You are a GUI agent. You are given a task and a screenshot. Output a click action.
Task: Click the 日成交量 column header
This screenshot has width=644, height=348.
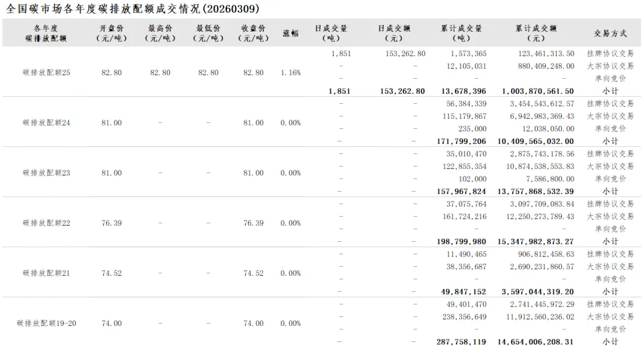click(x=331, y=33)
